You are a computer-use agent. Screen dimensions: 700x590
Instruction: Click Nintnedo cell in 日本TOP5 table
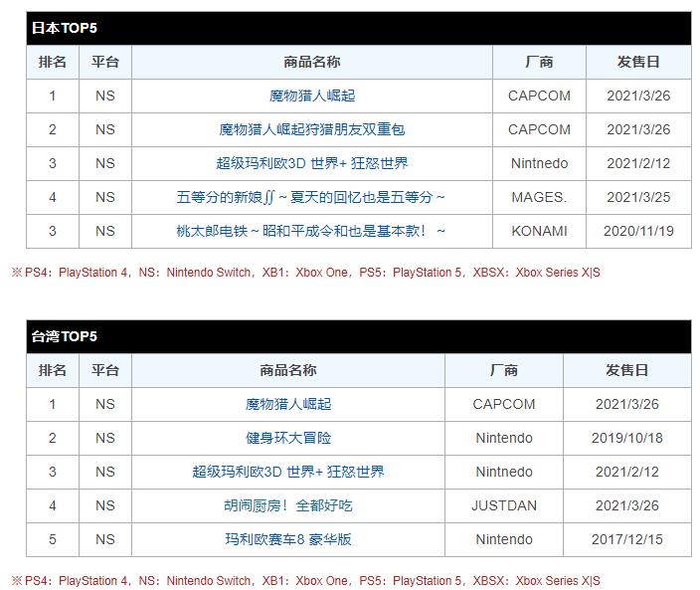539,163
